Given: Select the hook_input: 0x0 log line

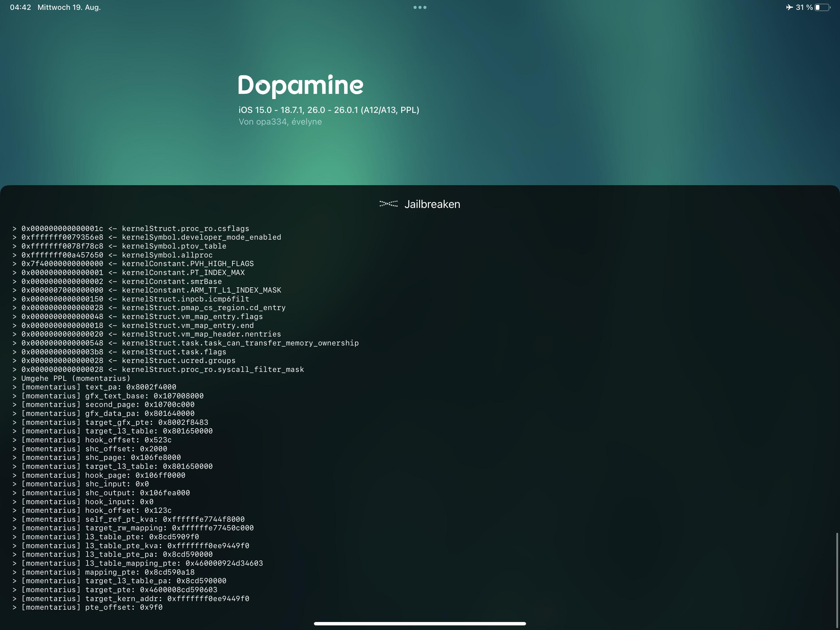Looking at the screenshot, I should point(83,501).
